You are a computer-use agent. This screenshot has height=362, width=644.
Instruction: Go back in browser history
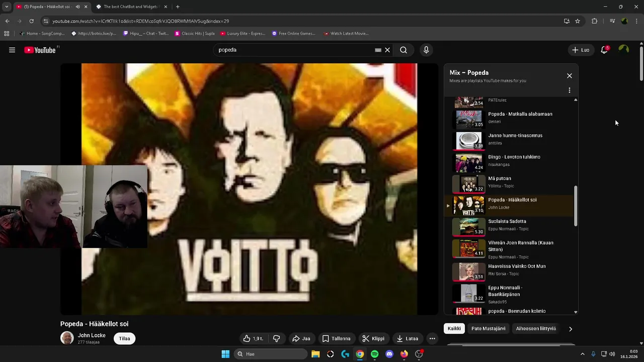pos(7,21)
